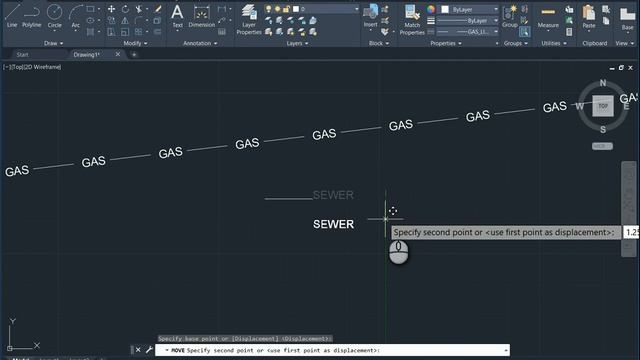Select the Stretch tool

tap(111, 32)
